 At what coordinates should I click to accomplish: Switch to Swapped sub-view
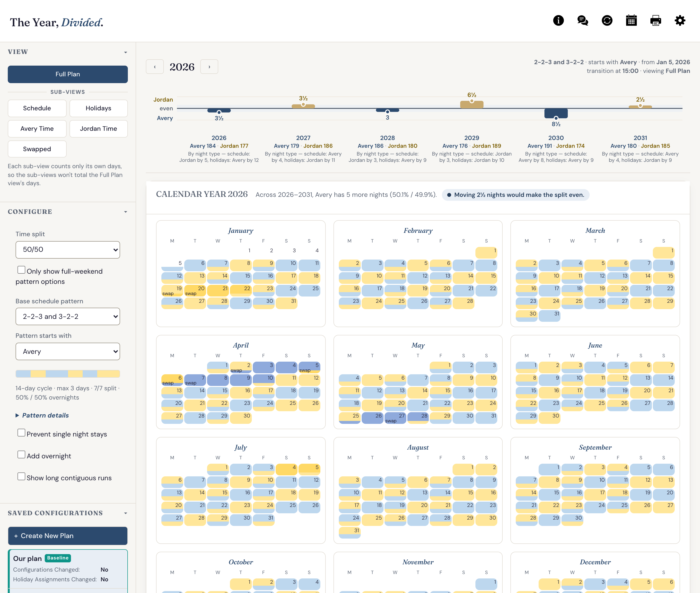tap(37, 149)
